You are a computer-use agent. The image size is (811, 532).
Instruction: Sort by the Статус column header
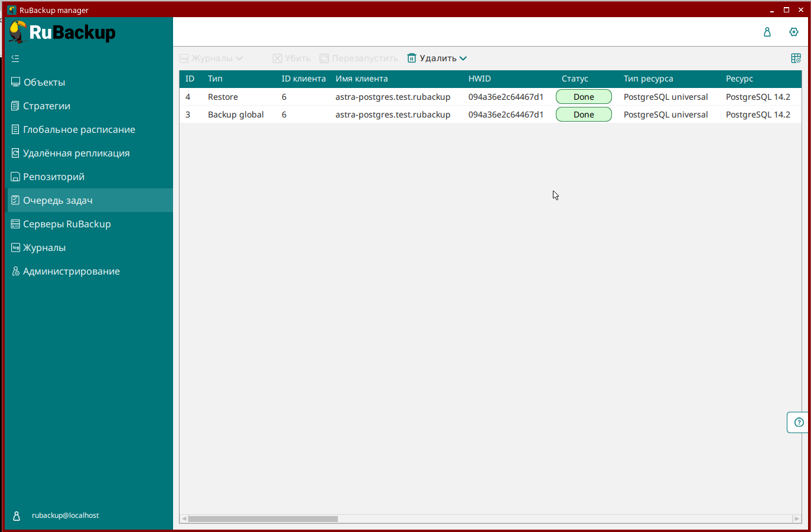(575, 79)
